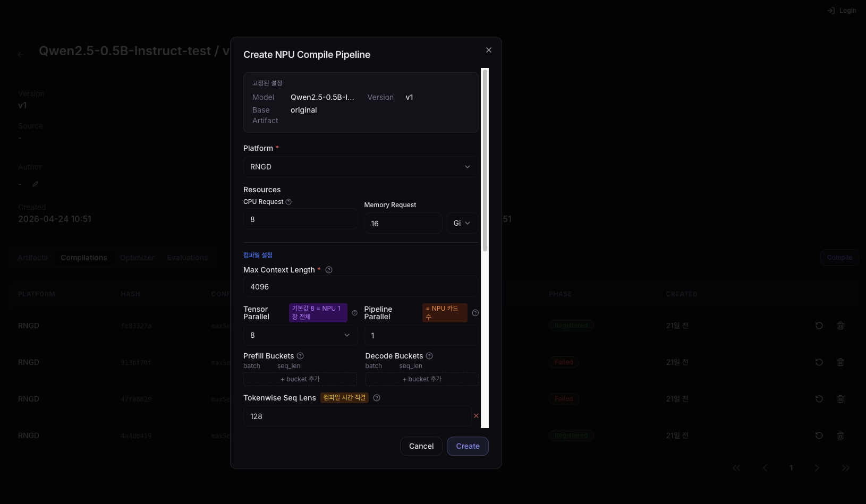
Task: Switch to the Artifacts tab
Action: [x=32, y=258]
